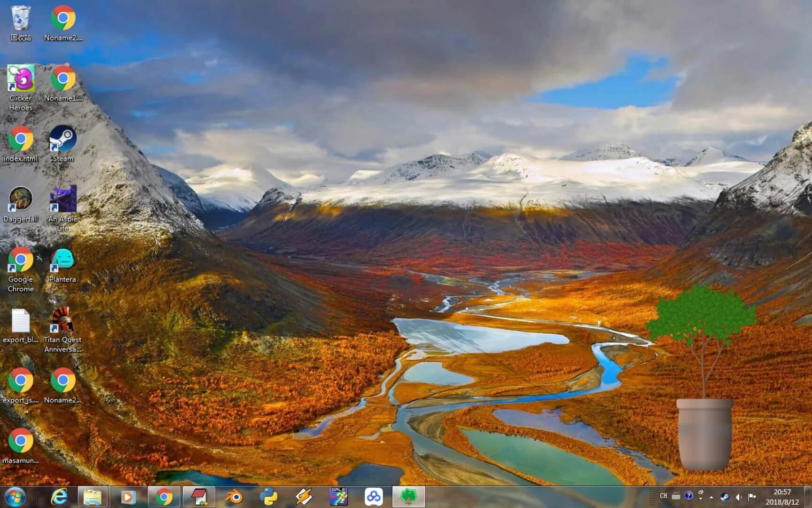
Task: Launch Winamp from the taskbar
Action: (304, 495)
